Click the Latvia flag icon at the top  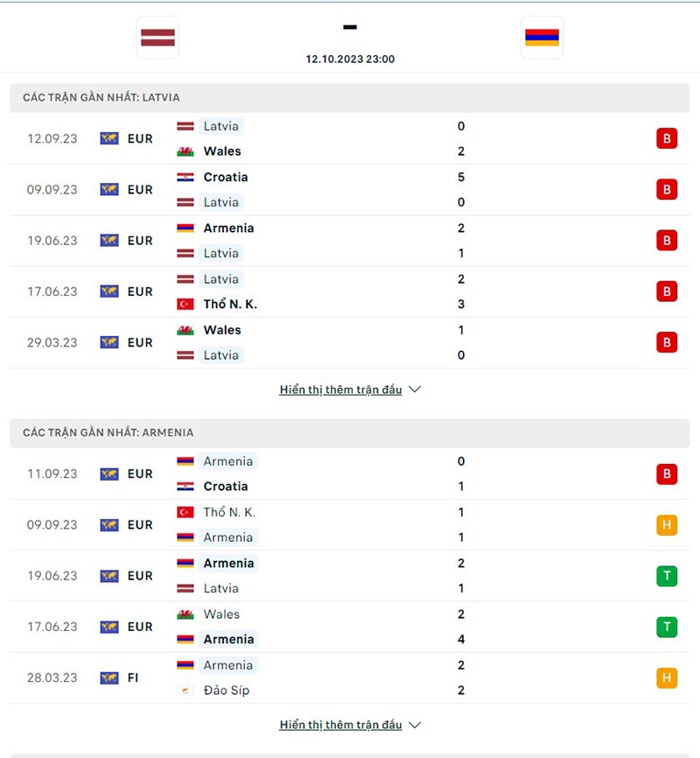tap(157, 38)
